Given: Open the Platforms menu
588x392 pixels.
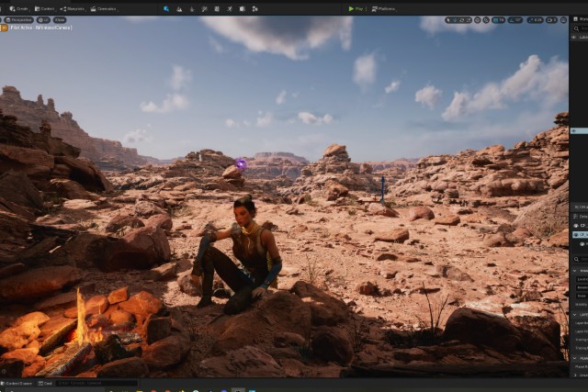Looking at the screenshot, I should (384, 8).
